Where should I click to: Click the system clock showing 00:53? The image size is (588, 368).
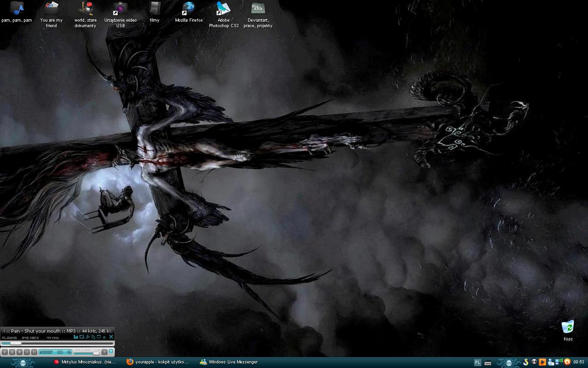[x=579, y=362]
